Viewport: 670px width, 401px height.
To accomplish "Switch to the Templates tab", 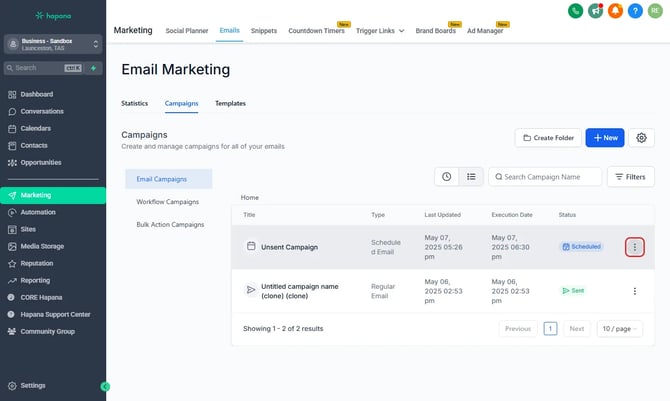I will 230,103.
